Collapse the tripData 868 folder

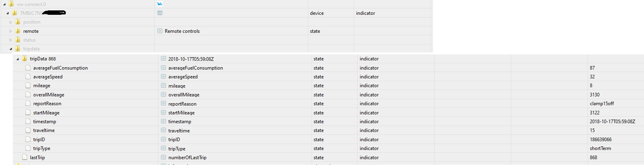point(18,59)
